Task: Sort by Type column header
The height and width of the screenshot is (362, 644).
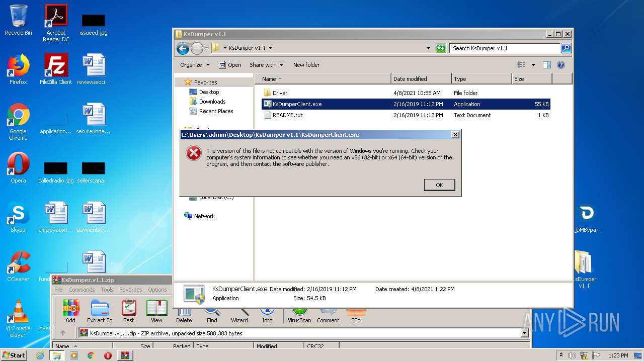Action: tap(481, 79)
